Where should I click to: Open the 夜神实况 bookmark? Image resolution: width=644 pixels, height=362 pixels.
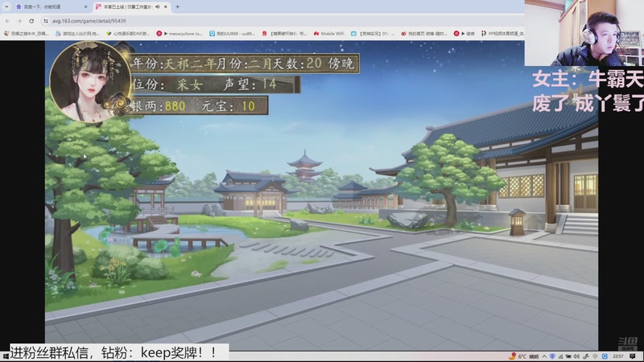pos(373,34)
